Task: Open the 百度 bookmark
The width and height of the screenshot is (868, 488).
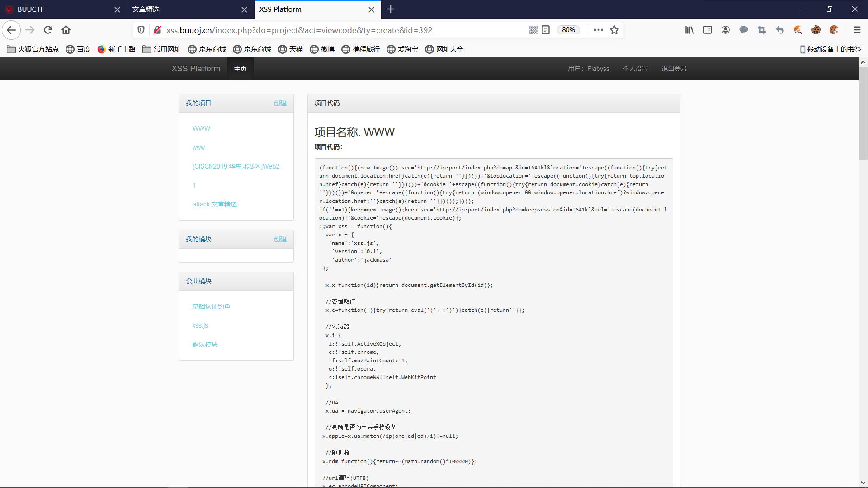Action: coord(78,49)
